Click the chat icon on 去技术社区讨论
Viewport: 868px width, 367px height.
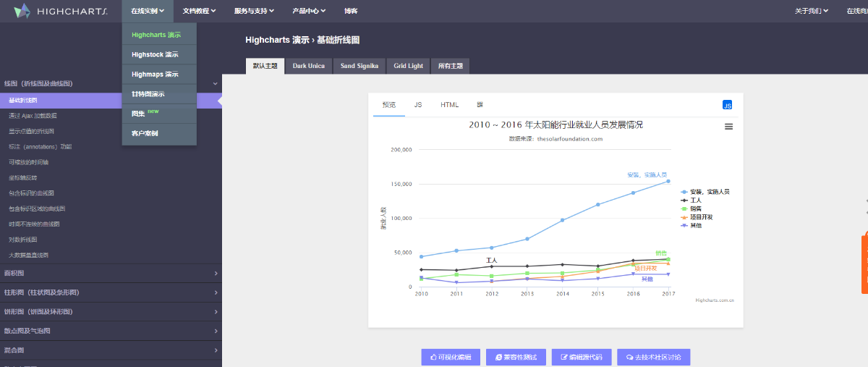point(629,358)
